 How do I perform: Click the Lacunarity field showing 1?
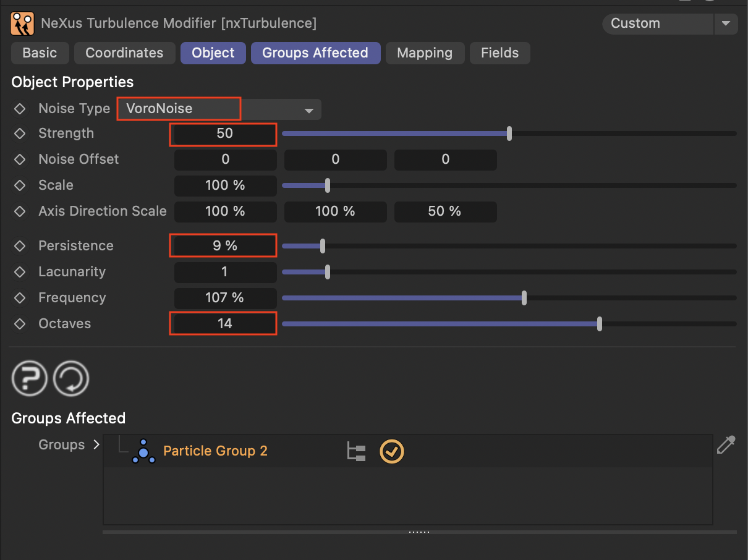(225, 272)
